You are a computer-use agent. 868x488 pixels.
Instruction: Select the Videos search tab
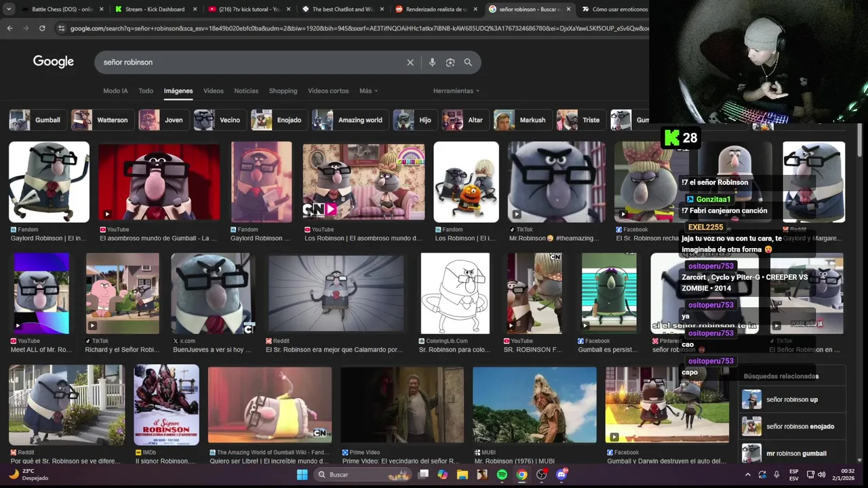coord(214,91)
